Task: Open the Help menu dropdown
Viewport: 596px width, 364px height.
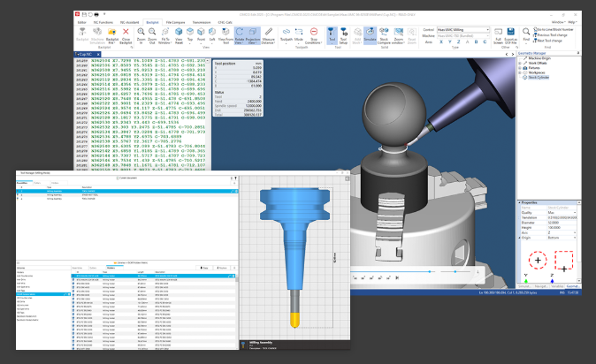Action: pyautogui.click(x=572, y=22)
